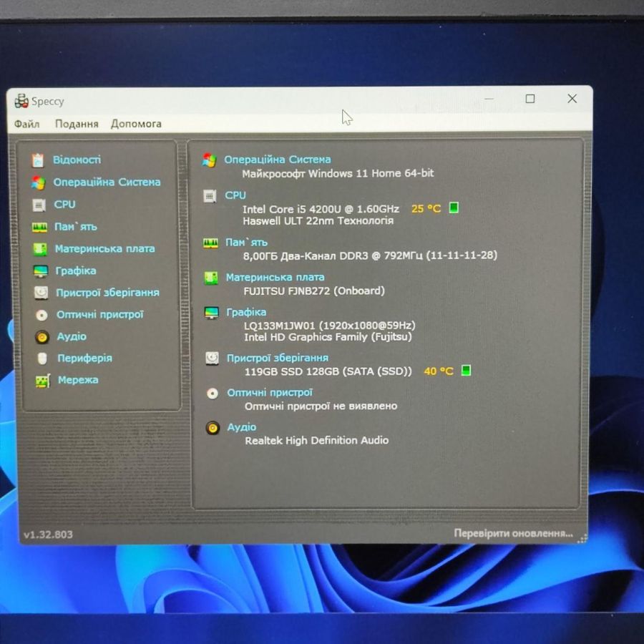Viewport: 644px width, 644px height.
Task: Select Оптичні пристрої label in sidebar
Action: pos(99,315)
